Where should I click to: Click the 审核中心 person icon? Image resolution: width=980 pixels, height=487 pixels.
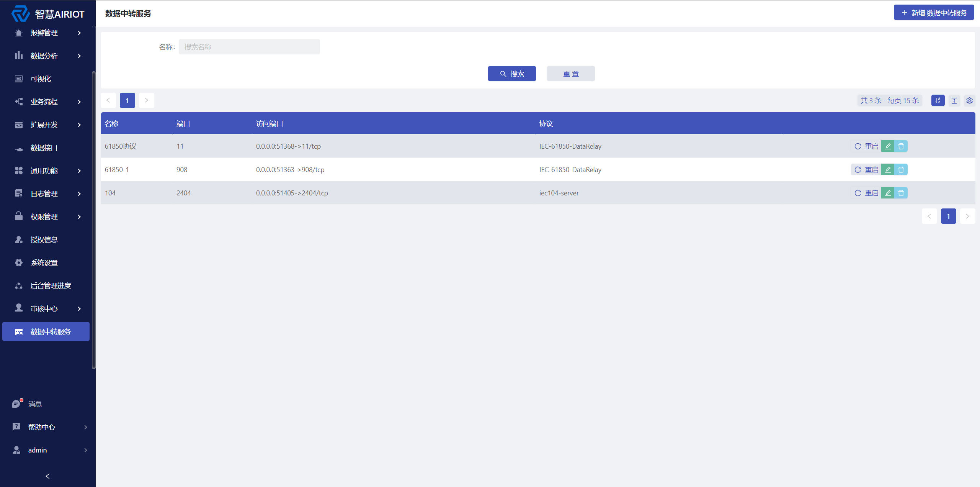[18, 308]
